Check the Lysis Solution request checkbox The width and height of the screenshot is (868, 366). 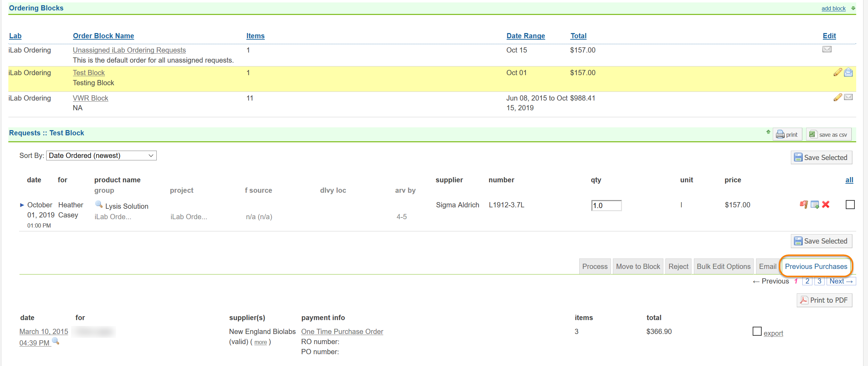[x=850, y=205]
